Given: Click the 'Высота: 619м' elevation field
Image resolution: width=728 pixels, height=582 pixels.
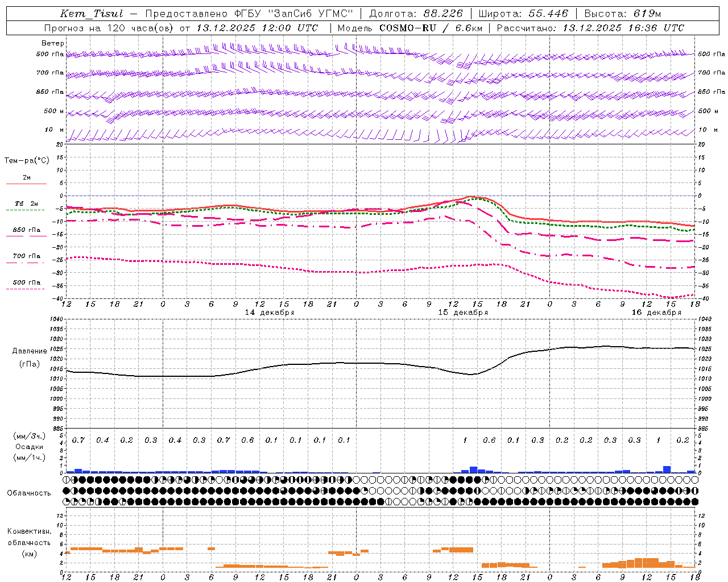Looking at the screenshot, I should (x=623, y=14).
